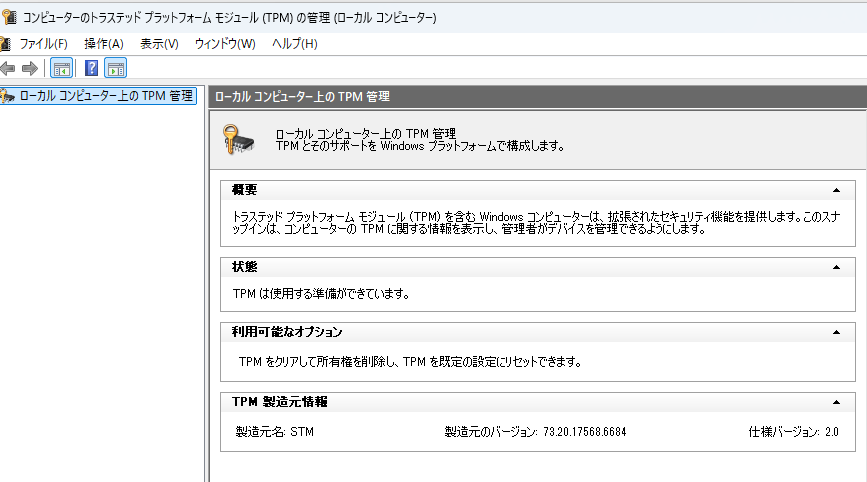
Task: Collapse the 概要 section arrow
Action: coord(836,190)
